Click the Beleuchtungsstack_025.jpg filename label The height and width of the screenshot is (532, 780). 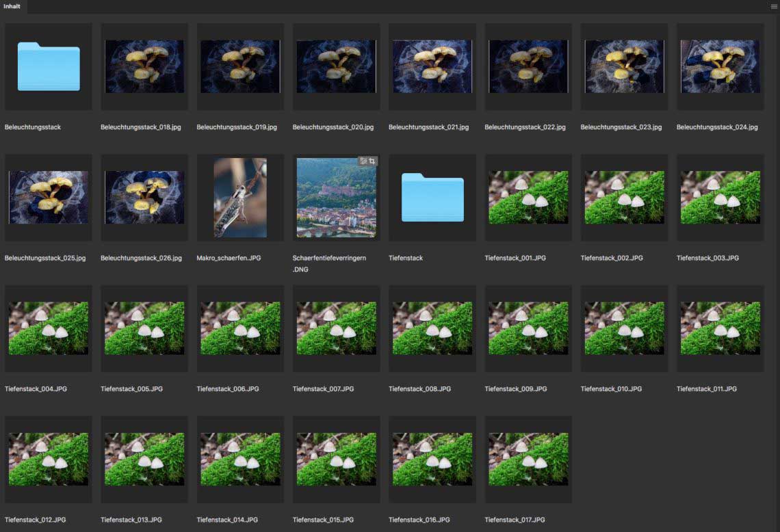pos(45,258)
